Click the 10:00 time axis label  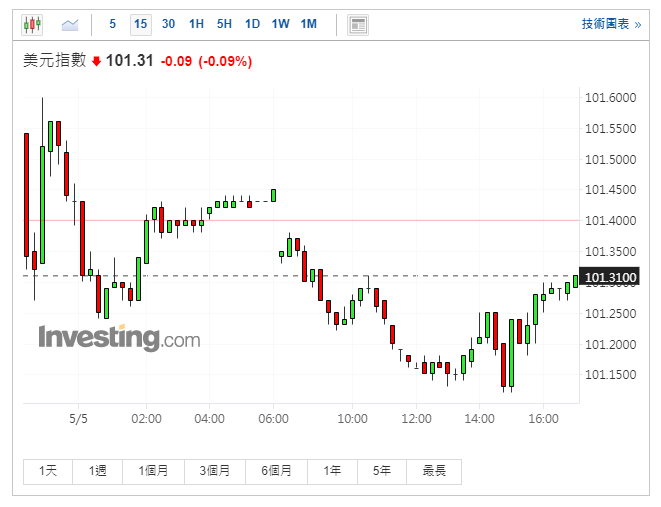click(352, 418)
